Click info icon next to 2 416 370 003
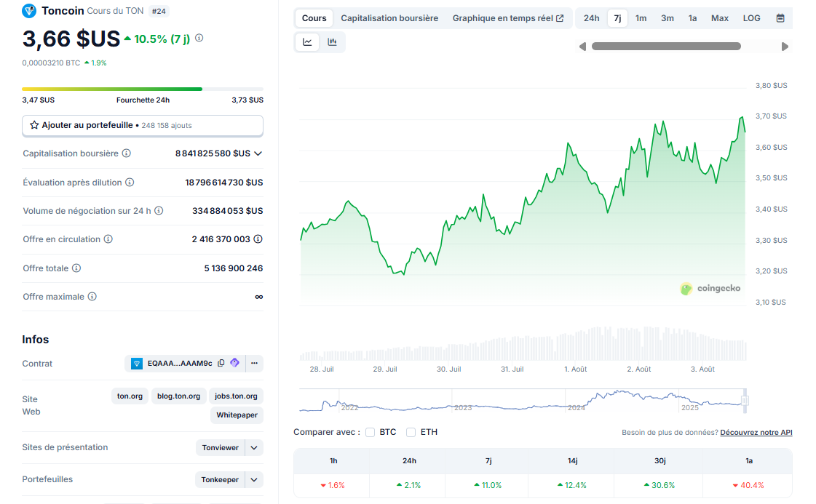This screenshot has width=816, height=504. 258,239
